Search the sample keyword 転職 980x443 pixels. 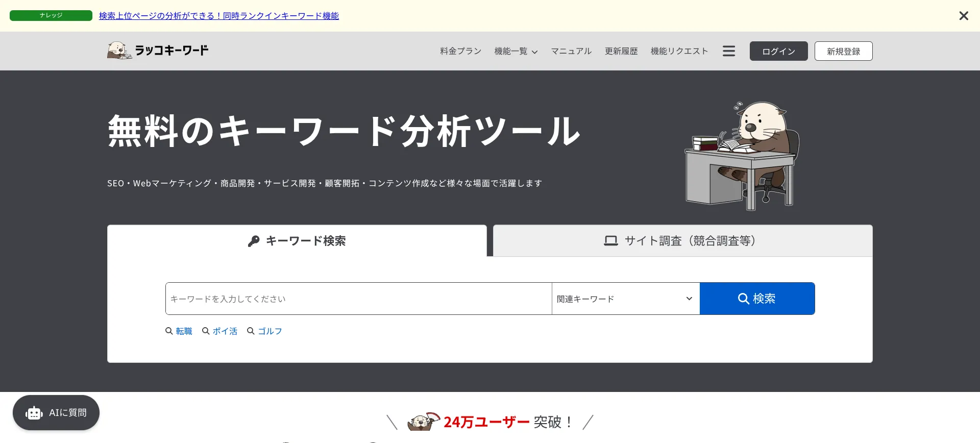tap(179, 331)
